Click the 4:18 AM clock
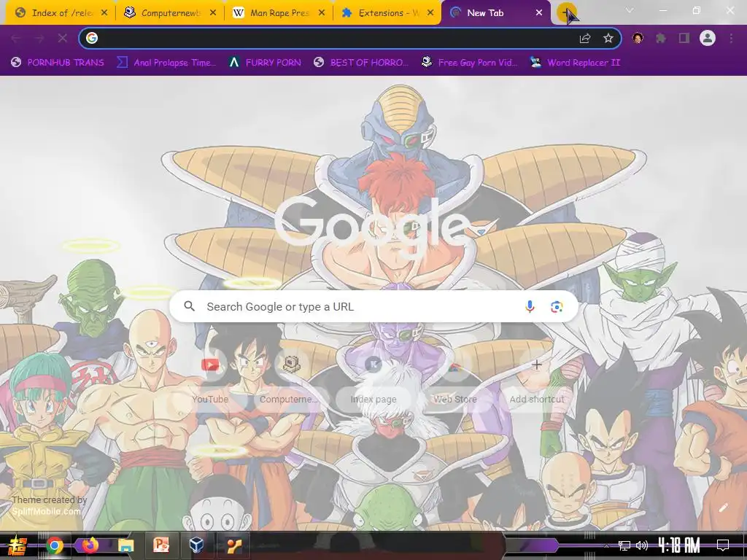 679,545
